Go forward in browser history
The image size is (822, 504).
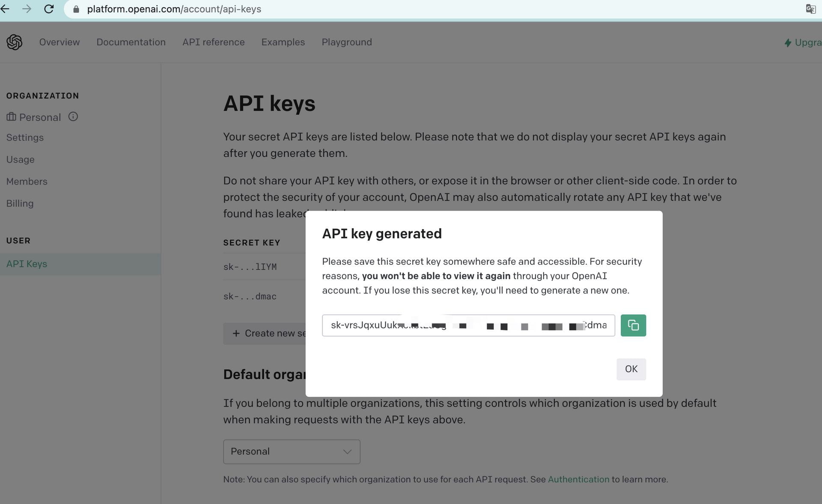point(27,9)
